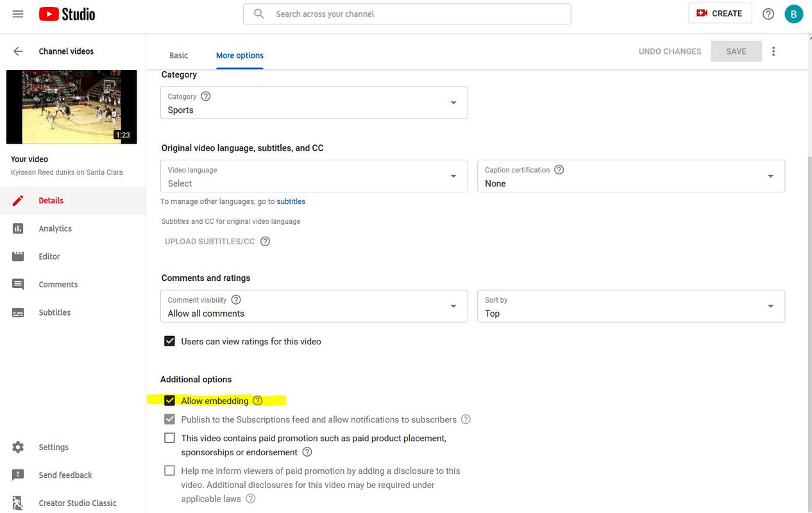Click help icon after applicable laws text
Viewport: 812px width, 513px height.
tap(251, 499)
